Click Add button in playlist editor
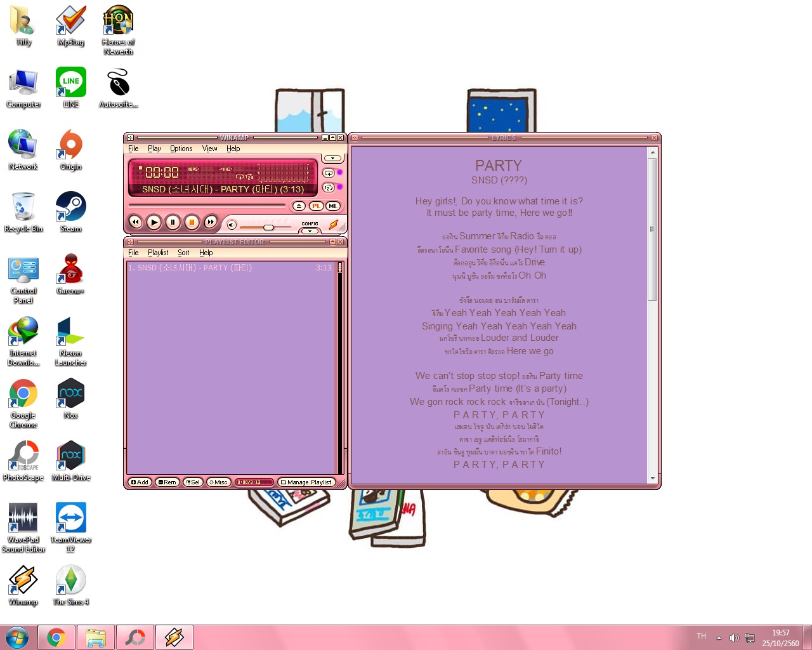812x650 pixels. point(140,482)
